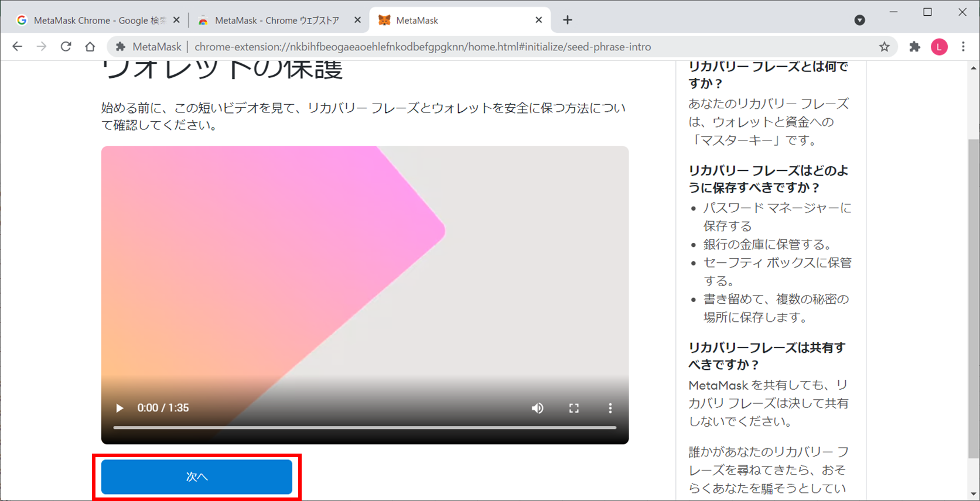Click the video time 0:00 / 1:35
Screen dimensions: 980x501
163,408
